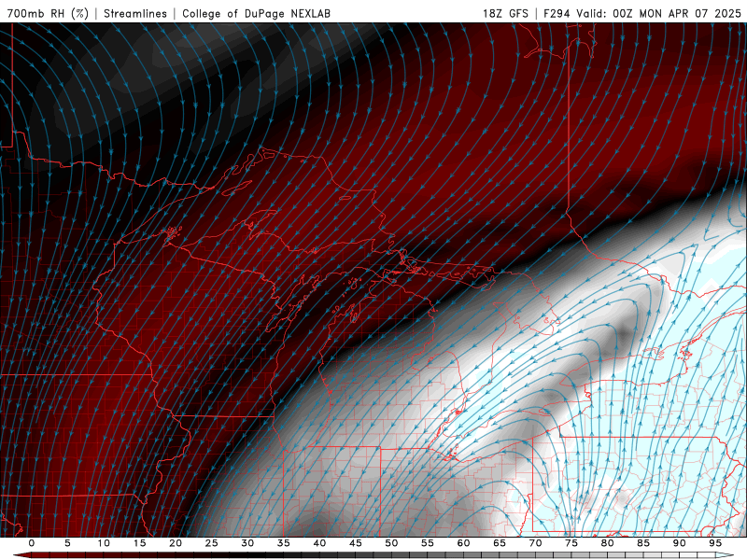Click the '18Z GFS' model run label
Viewport: 747px width, 560px height.
tap(505, 13)
